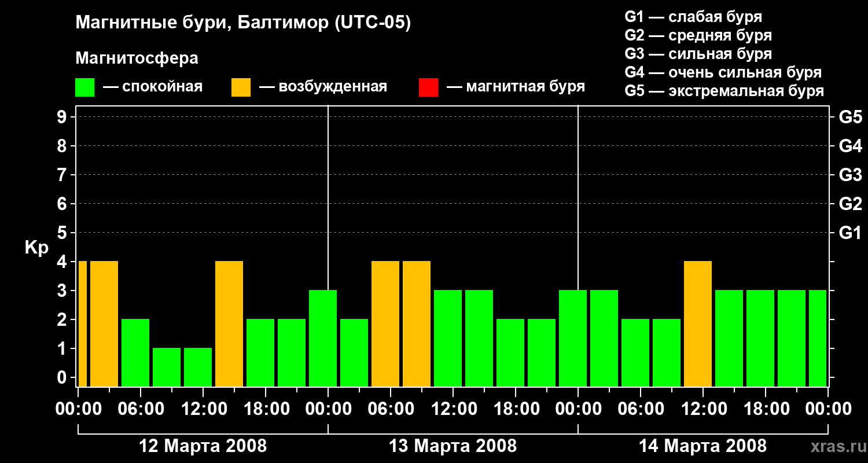The height and width of the screenshot is (463, 868).
Task: Click the only orange bar on 14 Марта
Action: click(697, 324)
